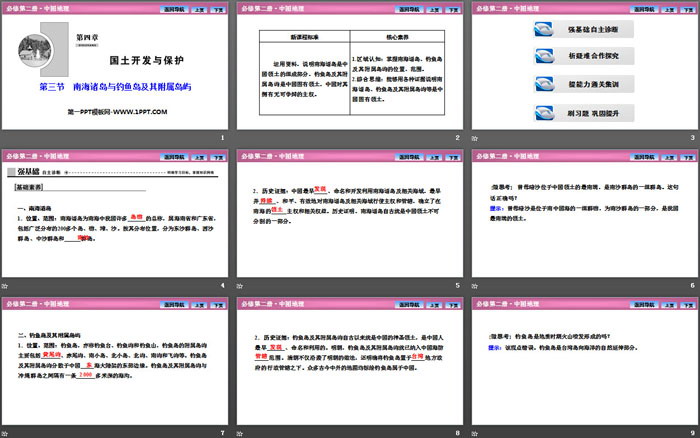Click 上页 button on slide 7
The height and width of the screenshot is (438, 700).
[x=199, y=305]
